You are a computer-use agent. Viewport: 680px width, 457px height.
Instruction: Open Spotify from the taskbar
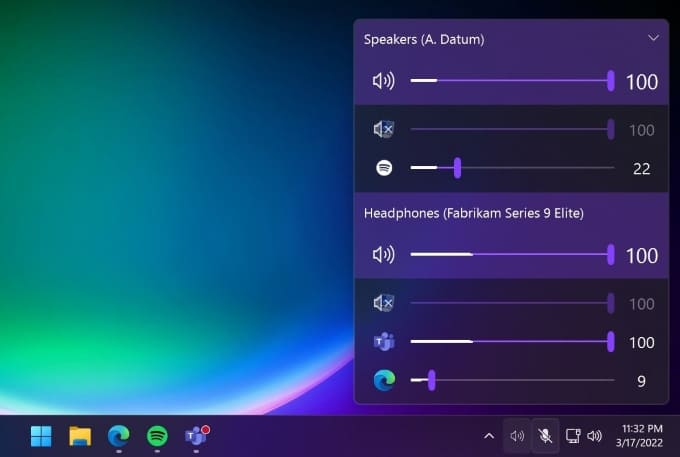(157, 436)
